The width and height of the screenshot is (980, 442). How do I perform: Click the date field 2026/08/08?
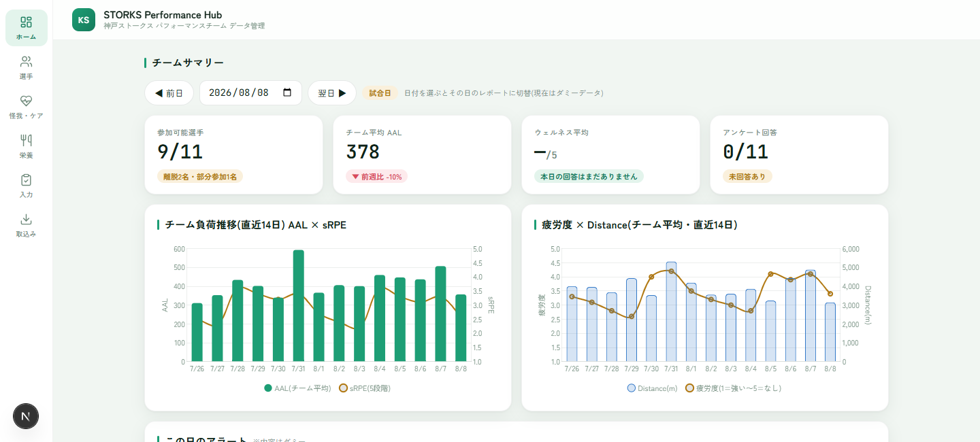(x=250, y=93)
